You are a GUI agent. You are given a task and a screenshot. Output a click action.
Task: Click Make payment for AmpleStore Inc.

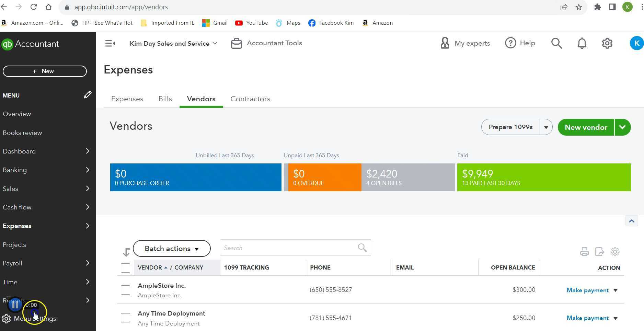coord(587,290)
